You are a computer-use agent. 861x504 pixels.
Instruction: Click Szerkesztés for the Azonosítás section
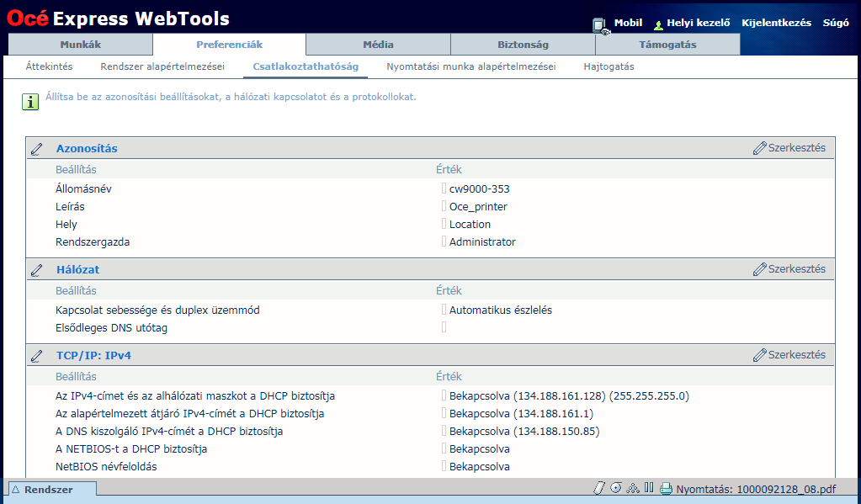[x=789, y=148]
